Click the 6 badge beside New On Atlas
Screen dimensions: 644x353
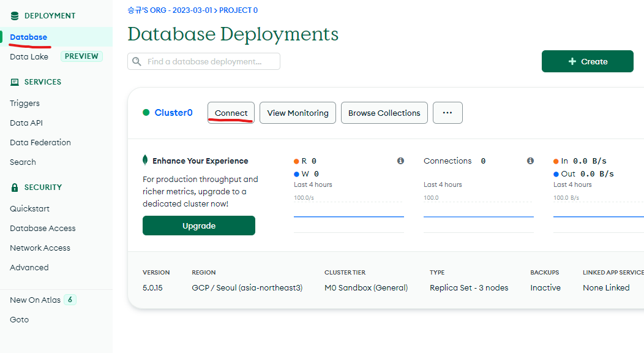[70, 300]
